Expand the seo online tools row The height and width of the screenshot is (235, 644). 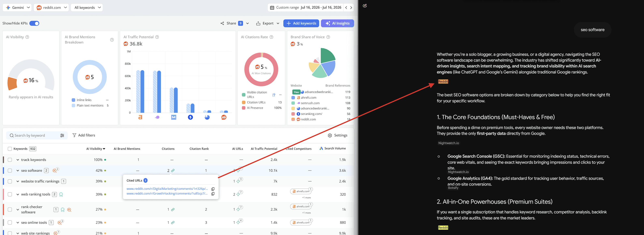pos(18,222)
